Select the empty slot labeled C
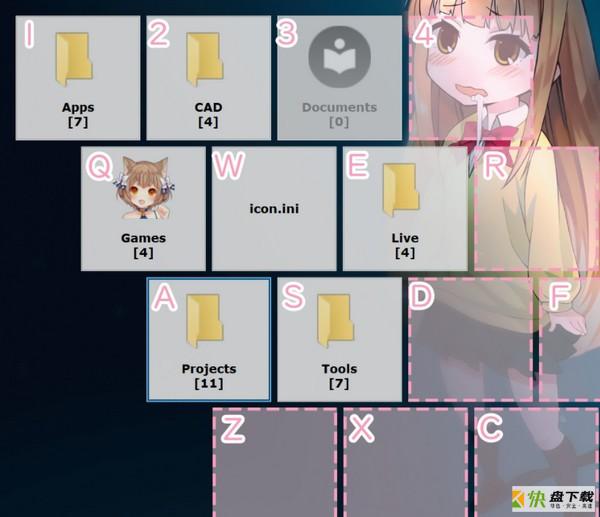This screenshot has height=517, width=600. (x=537, y=463)
